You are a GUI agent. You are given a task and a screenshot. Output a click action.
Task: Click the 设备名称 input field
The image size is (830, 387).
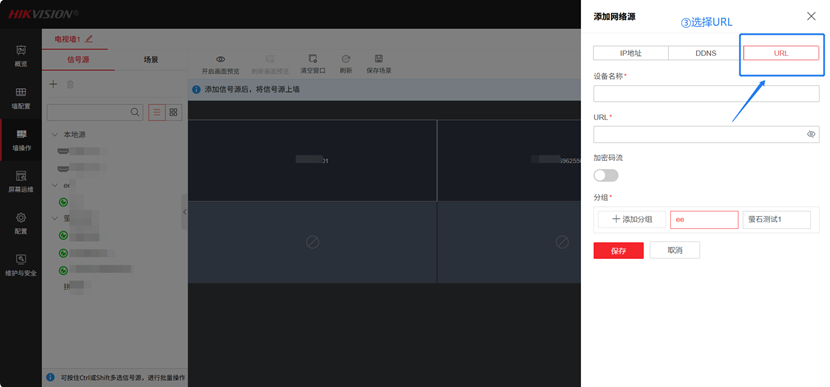coord(706,94)
